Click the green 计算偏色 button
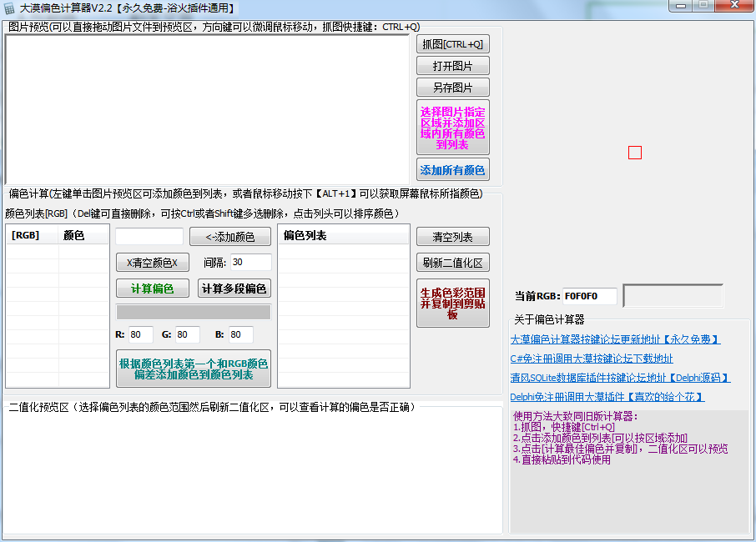 [153, 289]
